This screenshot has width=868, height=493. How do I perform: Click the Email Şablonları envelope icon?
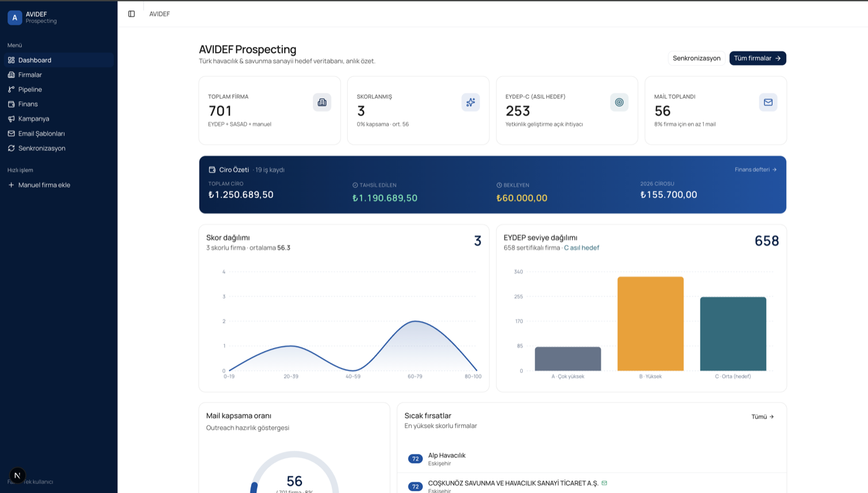click(11, 133)
